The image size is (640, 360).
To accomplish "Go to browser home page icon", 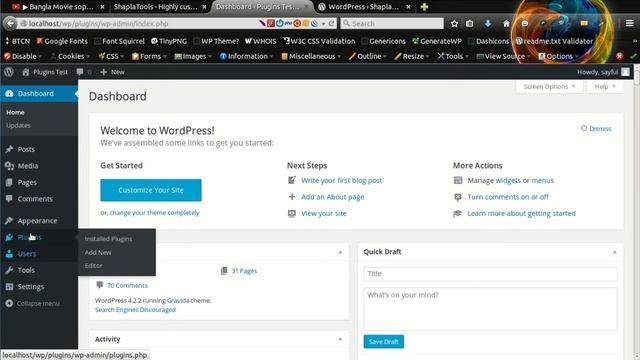I will click(x=507, y=23).
